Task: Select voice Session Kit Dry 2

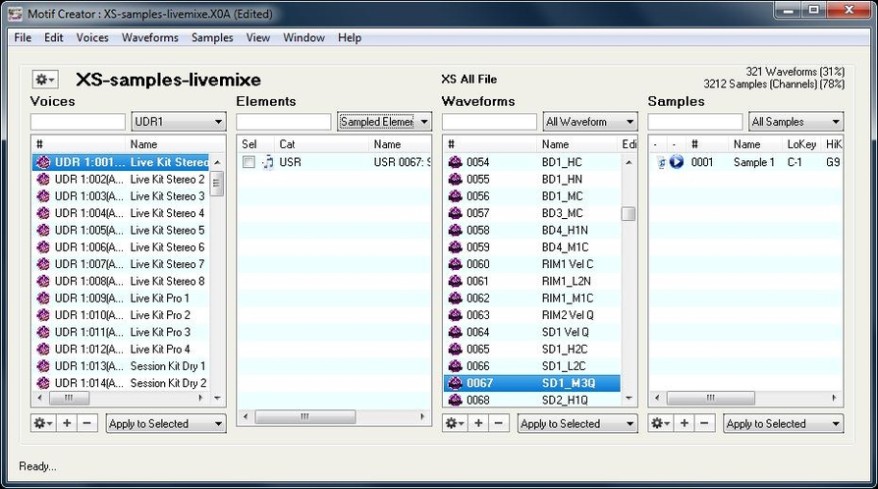Action: pos(120,383)
